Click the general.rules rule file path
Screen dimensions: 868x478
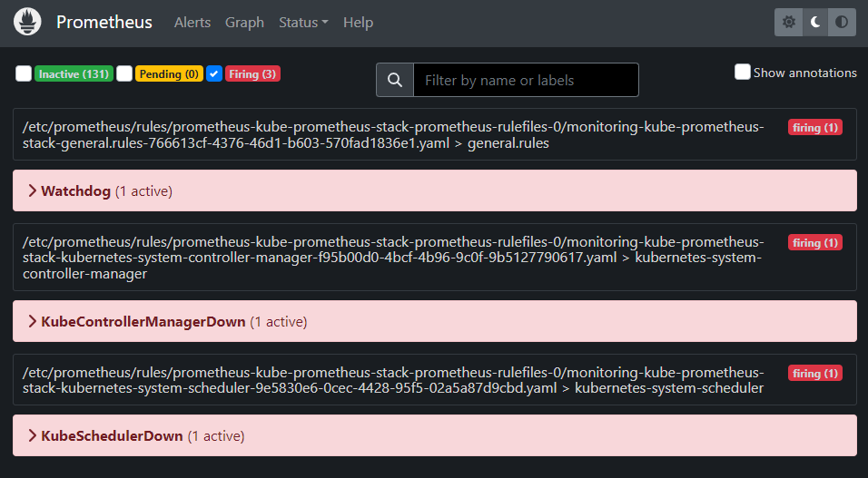[393, 135]
